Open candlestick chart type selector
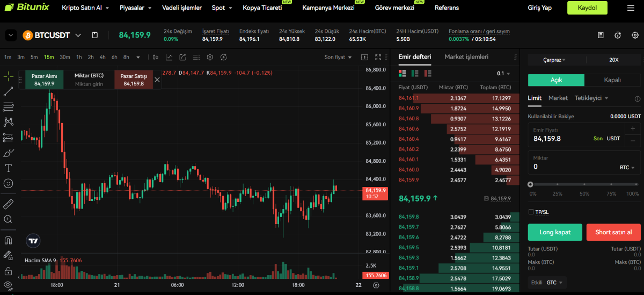 [x=155, y=57]
